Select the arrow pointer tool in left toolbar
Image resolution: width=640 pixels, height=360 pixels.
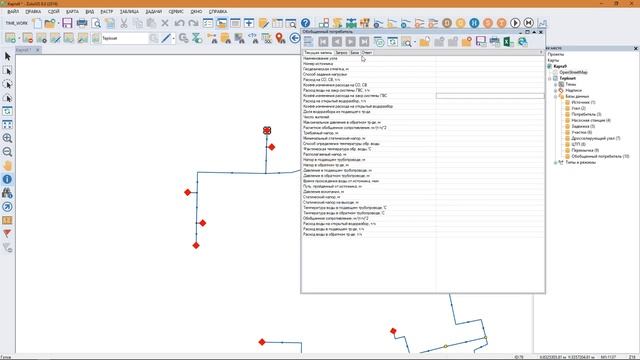pyautogui.click(x=7, y=56)
